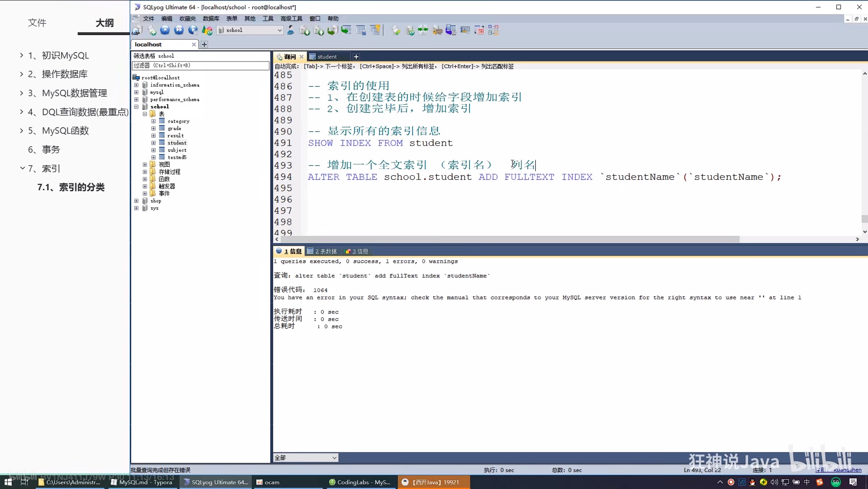The width and height of the screenshot is (868, 489).
Task: Collapse the 7、索引 outline section
Action: pos(22,168)
